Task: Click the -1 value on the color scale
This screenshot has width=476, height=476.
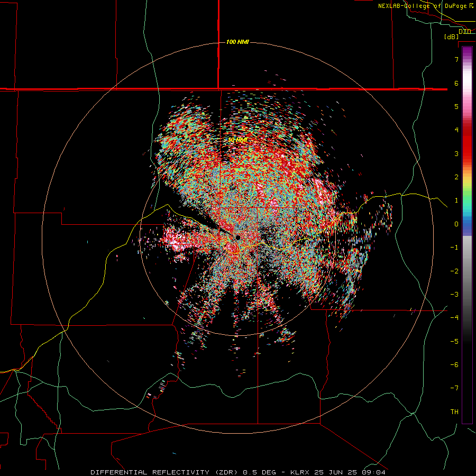Action: tap(454, 248)
